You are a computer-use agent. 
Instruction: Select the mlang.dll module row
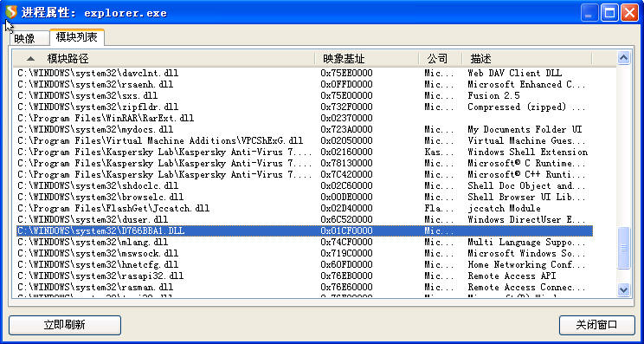coord(305,242)
